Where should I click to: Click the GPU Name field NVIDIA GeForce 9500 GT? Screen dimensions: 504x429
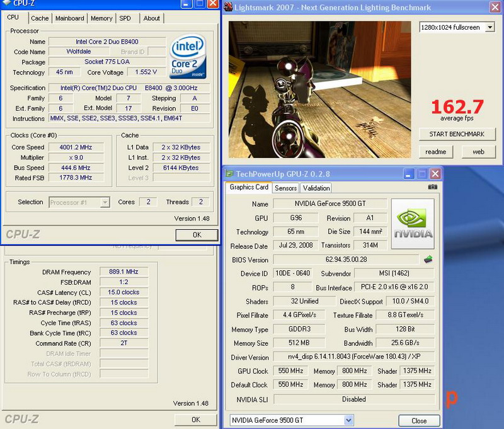(330, 203)
